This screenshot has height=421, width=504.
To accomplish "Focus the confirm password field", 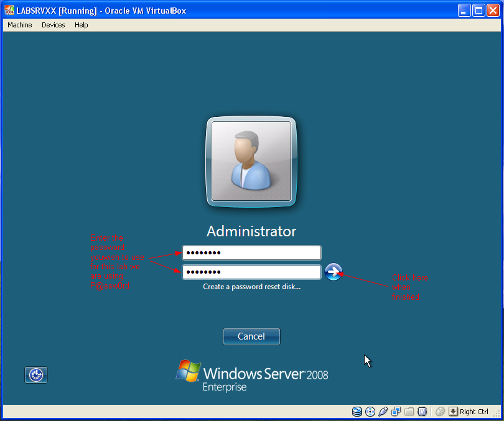I will 251,272.
